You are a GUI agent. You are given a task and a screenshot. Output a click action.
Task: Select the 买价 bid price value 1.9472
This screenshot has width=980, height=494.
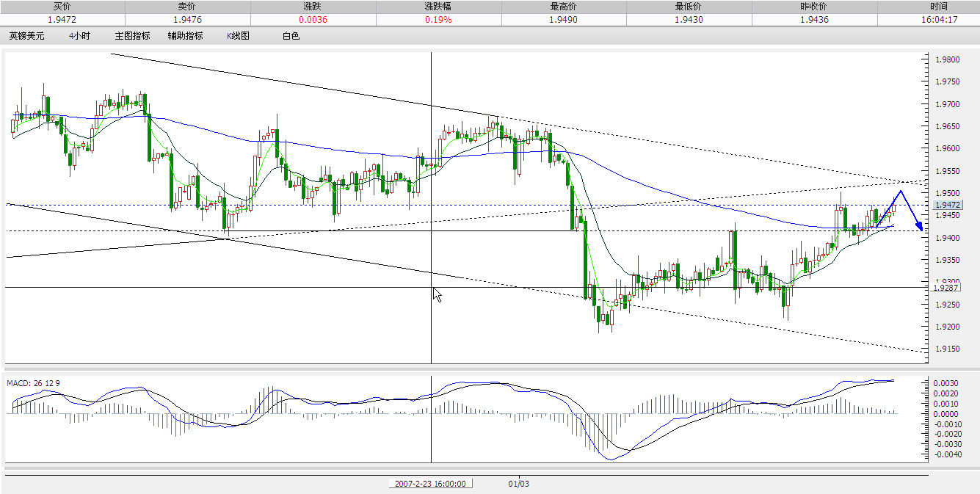click(62, 19)
